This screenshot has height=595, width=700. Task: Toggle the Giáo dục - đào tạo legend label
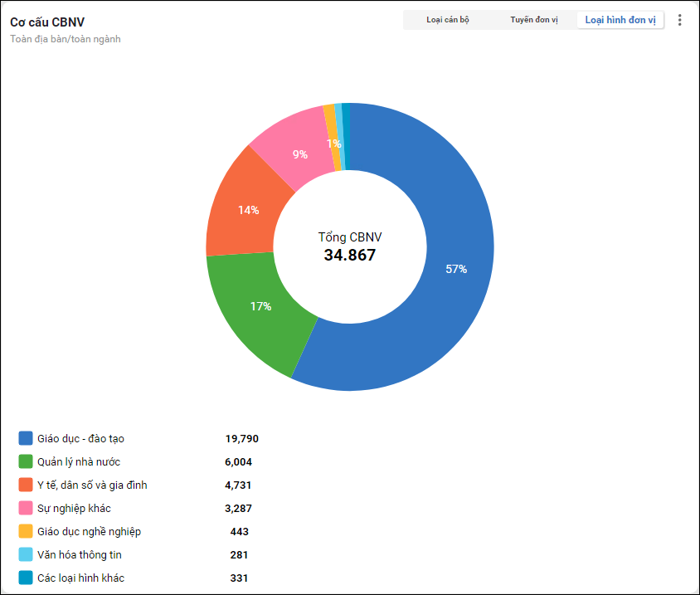(80, 438)
